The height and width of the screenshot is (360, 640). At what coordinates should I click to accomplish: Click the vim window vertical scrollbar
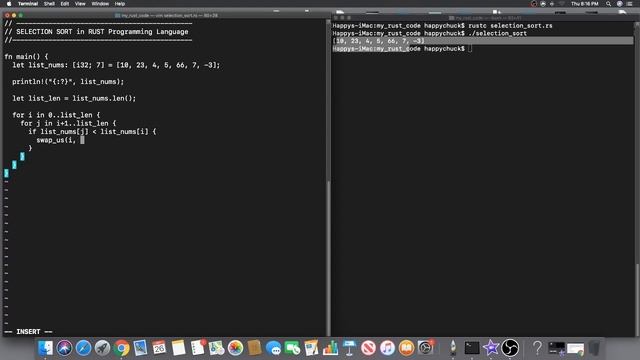point(328,178)
